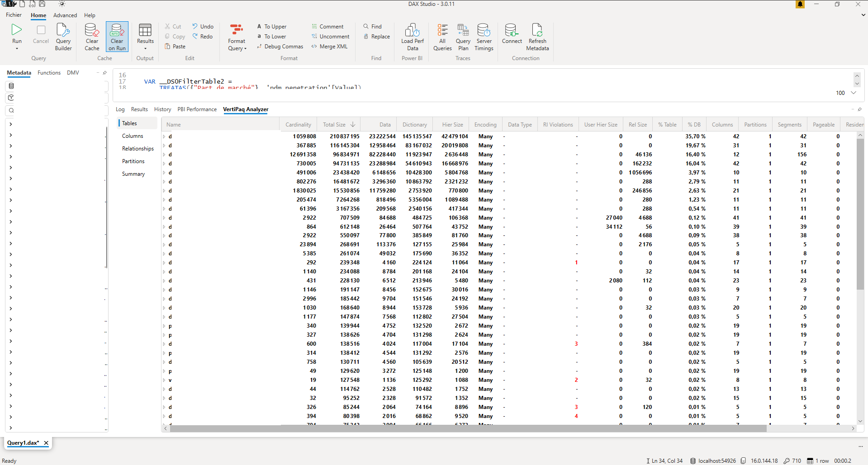Switch to the DMV pane tab
868x465 pixels.
pyautogui.click(x=73, y=73)
